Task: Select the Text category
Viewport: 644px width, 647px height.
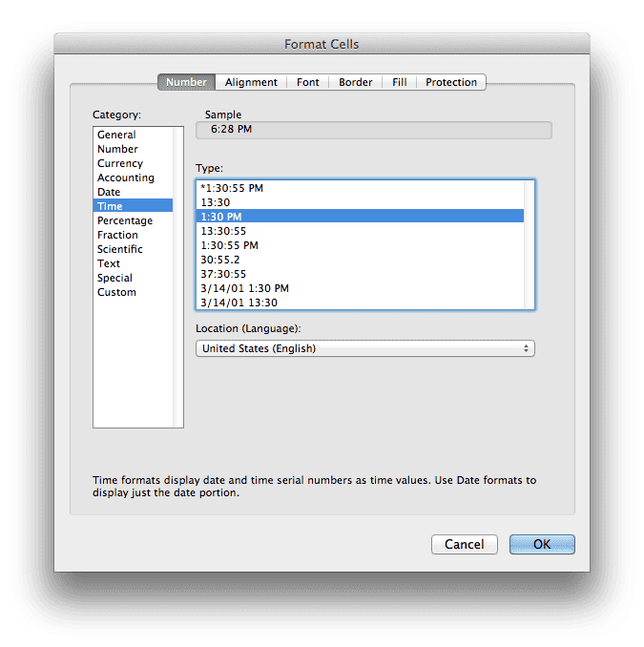Action: pos(133,263)
